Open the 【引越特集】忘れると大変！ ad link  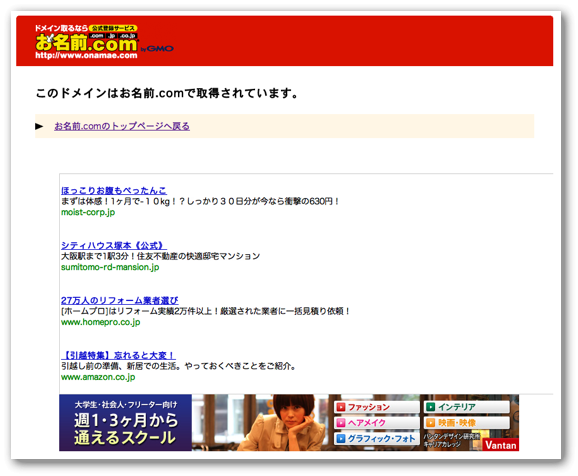pos(118,355)
